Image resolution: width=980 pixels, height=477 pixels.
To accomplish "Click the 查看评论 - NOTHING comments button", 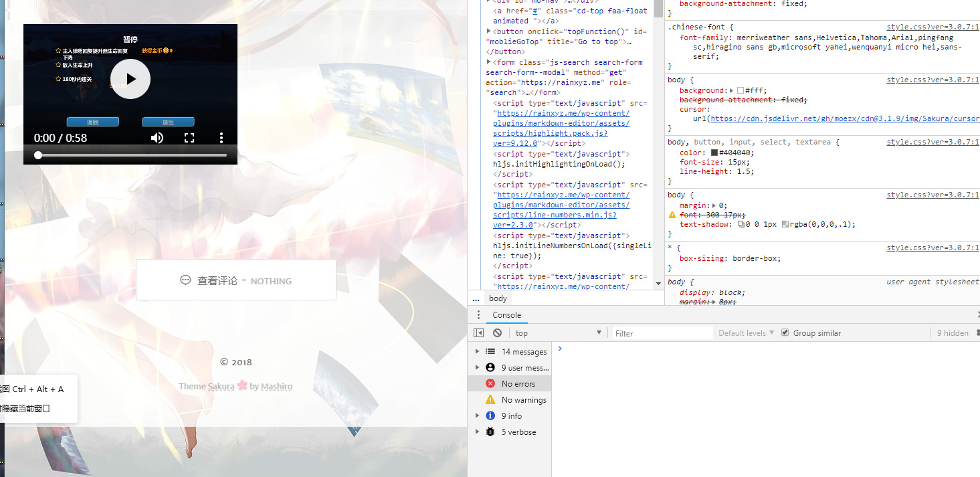I will coord(236,280).
